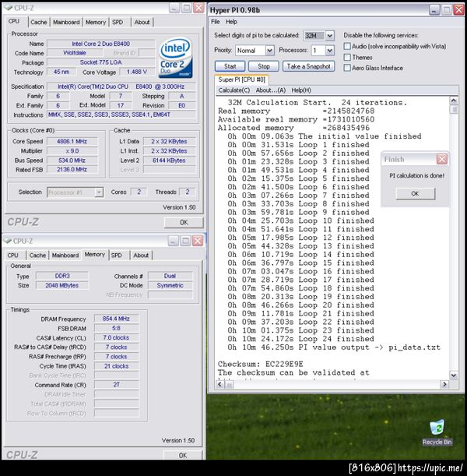The width and height of the screenshot is (467, 476).
Task: Open Help(H) menu in Super PI
Action: coord(301,90)
